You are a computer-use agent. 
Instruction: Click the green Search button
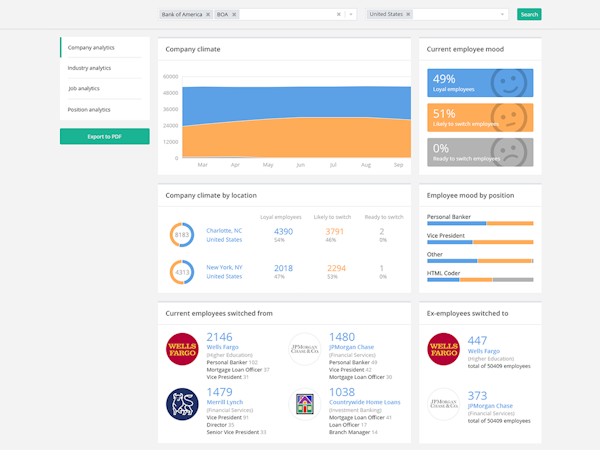529,15
